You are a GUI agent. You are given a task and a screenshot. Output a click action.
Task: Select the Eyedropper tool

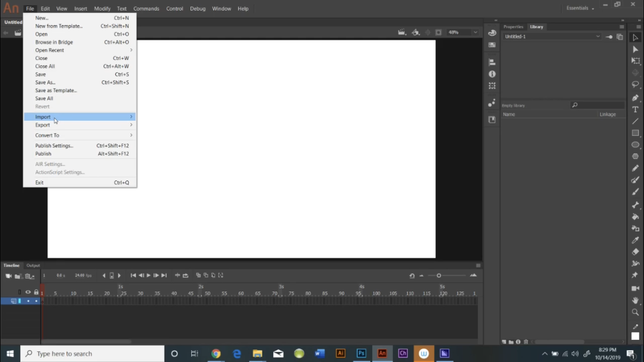[x=635, y=240]
